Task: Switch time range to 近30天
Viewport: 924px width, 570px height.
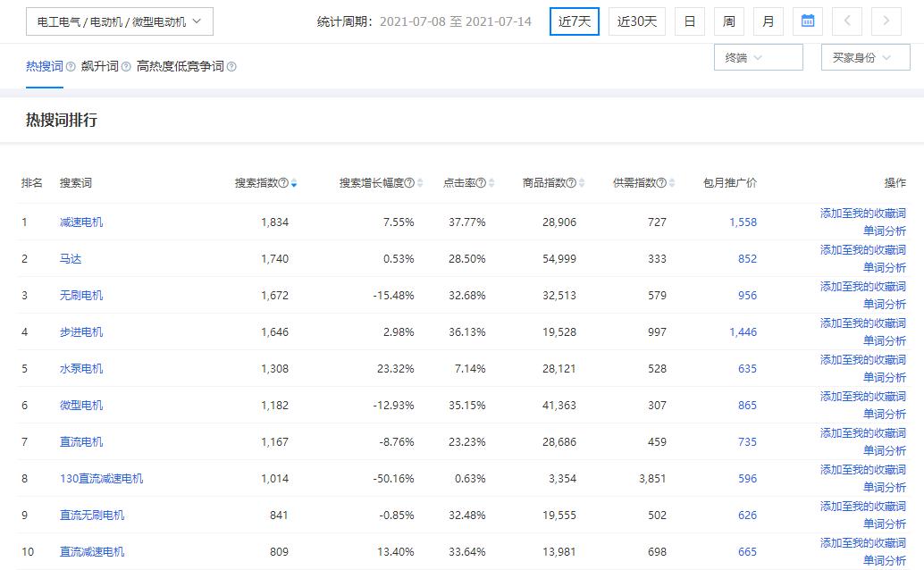Action: (x=636, y=21)
